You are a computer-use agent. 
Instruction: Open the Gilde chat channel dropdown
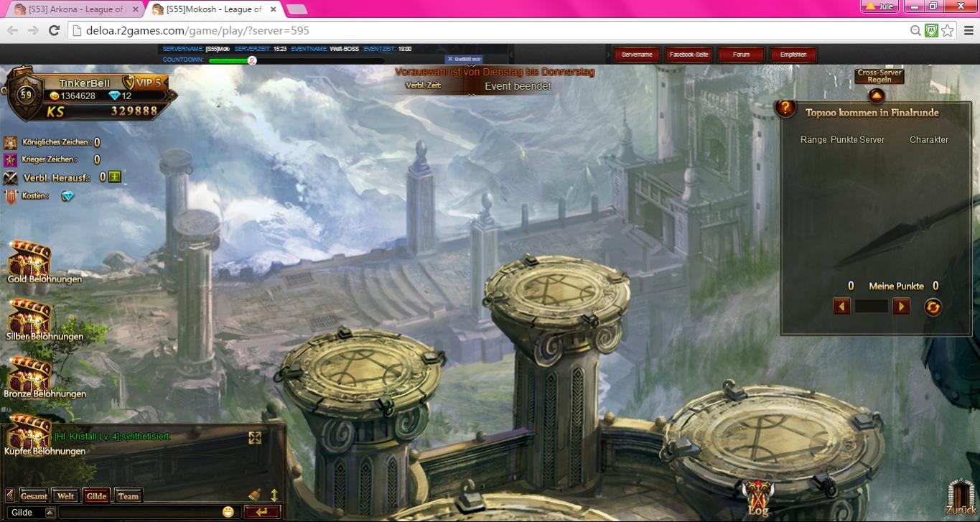coord(50,513)
